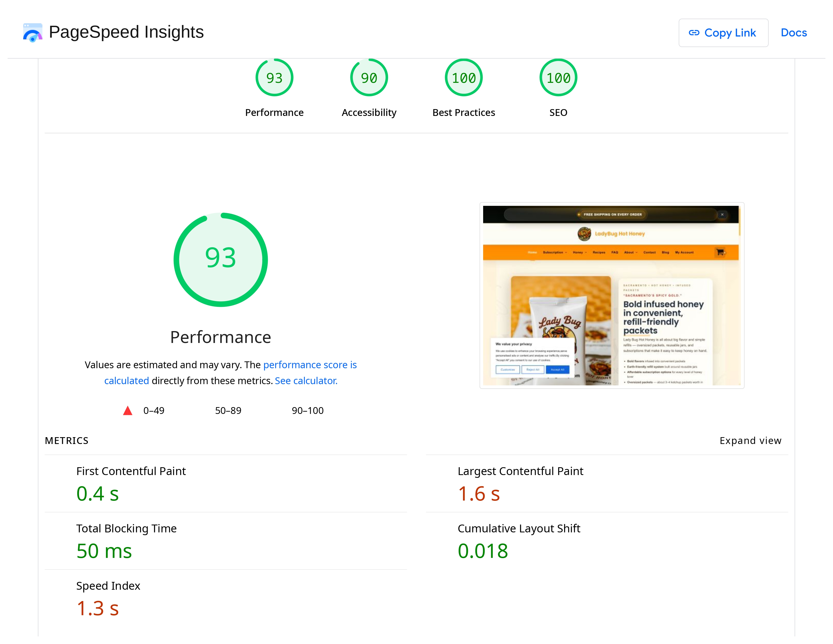
Task: Expand the First Contentful Paint metric
Action: pos(131,471)
